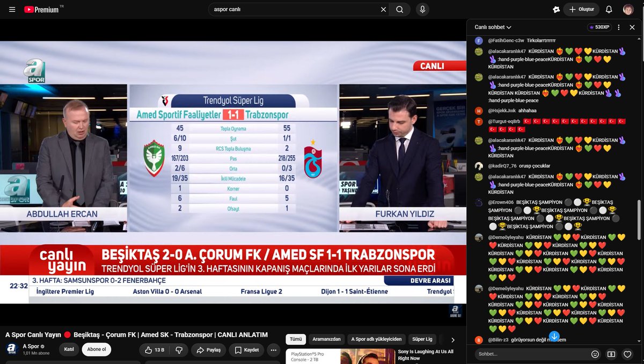Send a heart reaction in chat
The width and height of the screenshot is (644, 364).
click(627, 354)
